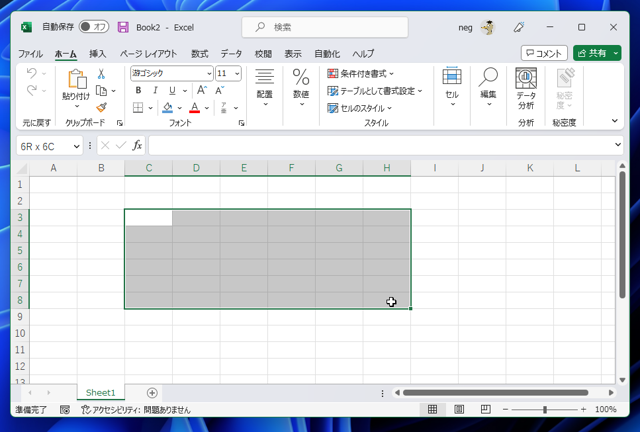This screenshot has height=432, width=640.
Task: Select the row 10 header
Action: [20, 333]
